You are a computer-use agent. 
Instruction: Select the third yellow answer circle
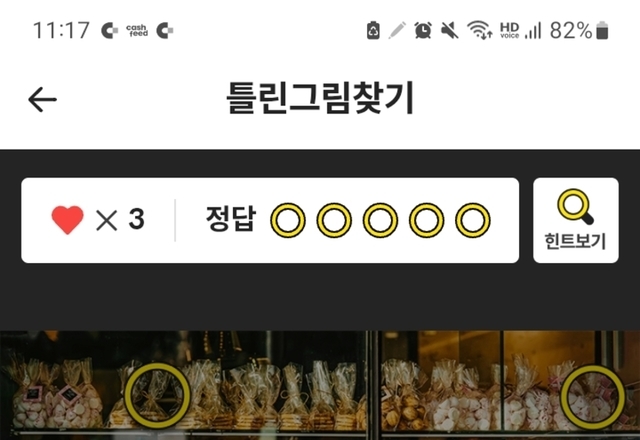[x=380, y=220]
